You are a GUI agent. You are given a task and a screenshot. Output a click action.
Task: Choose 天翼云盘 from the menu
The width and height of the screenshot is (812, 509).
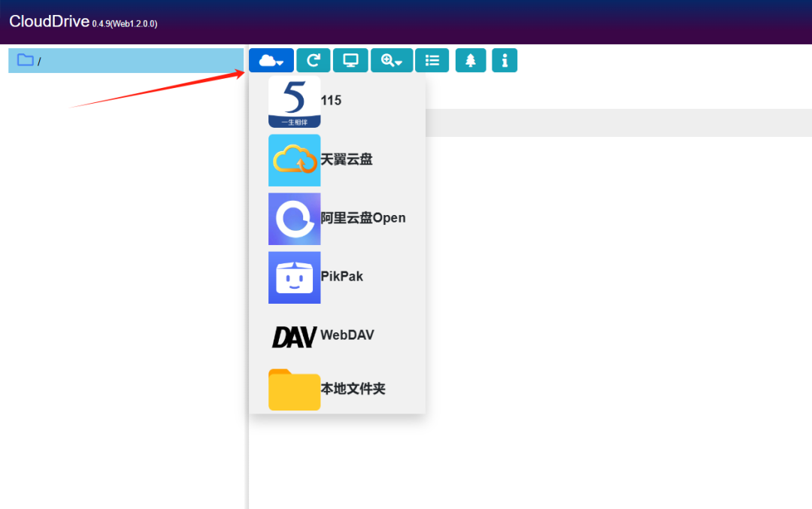coord(347,159)
